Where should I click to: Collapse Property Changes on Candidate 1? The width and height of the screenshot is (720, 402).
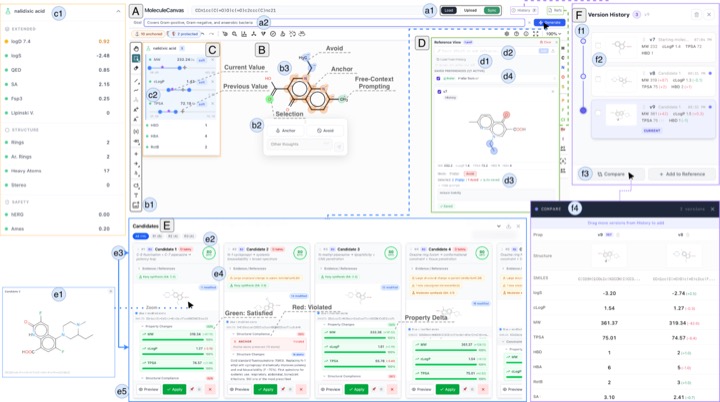click(156, 327)
